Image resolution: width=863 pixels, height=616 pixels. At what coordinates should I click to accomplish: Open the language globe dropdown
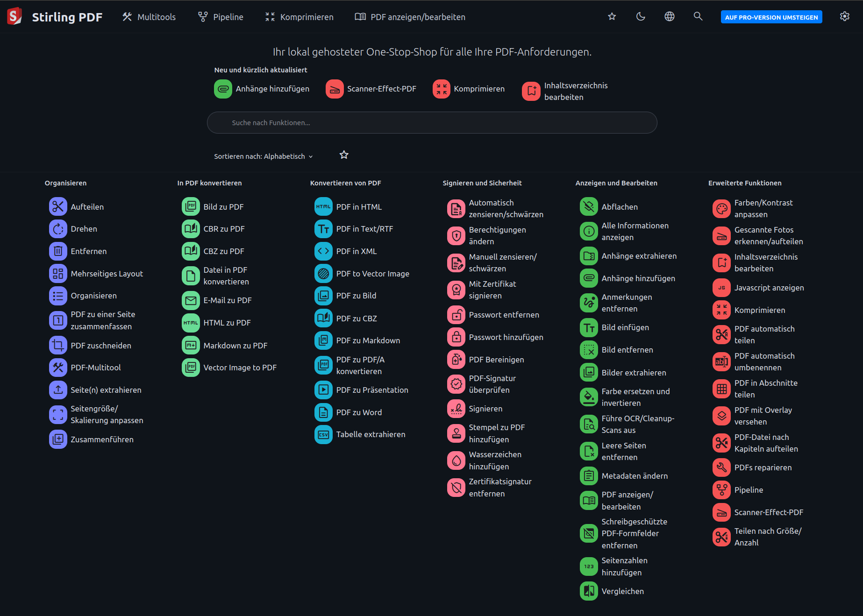[x=669, y=17]
